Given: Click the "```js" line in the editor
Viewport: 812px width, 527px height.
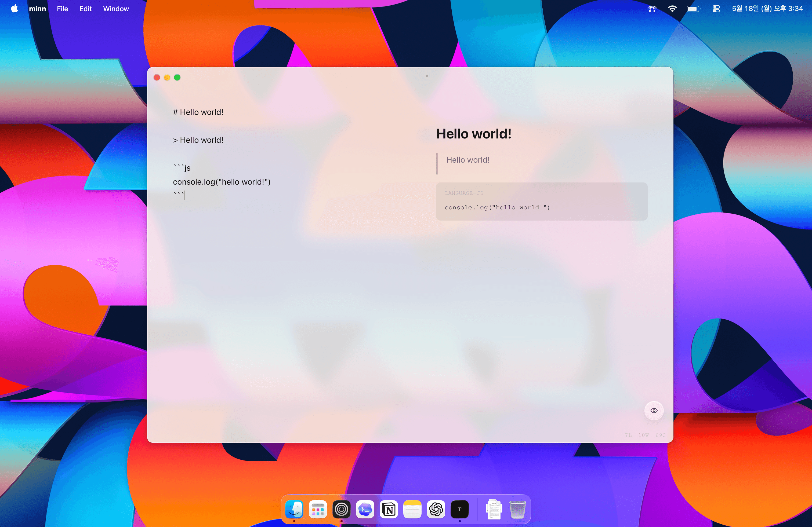Looking at the screenshot, I should click(x=182, y=168).
